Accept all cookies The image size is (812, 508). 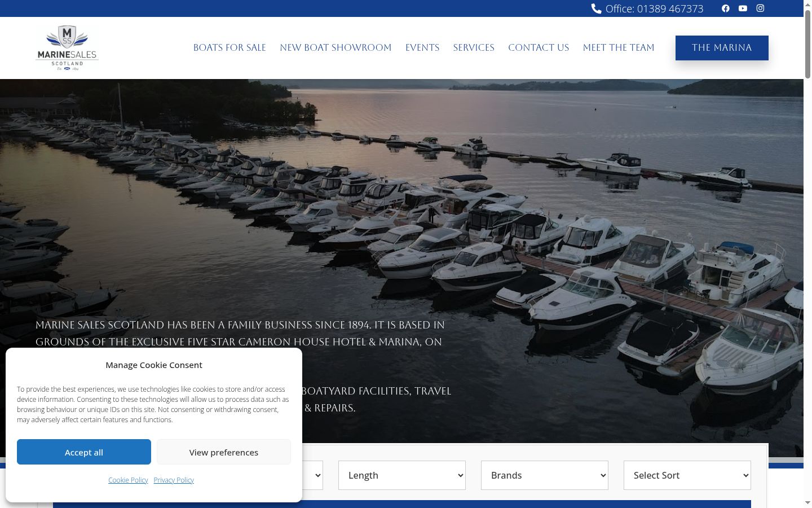[x=84, y=452]
